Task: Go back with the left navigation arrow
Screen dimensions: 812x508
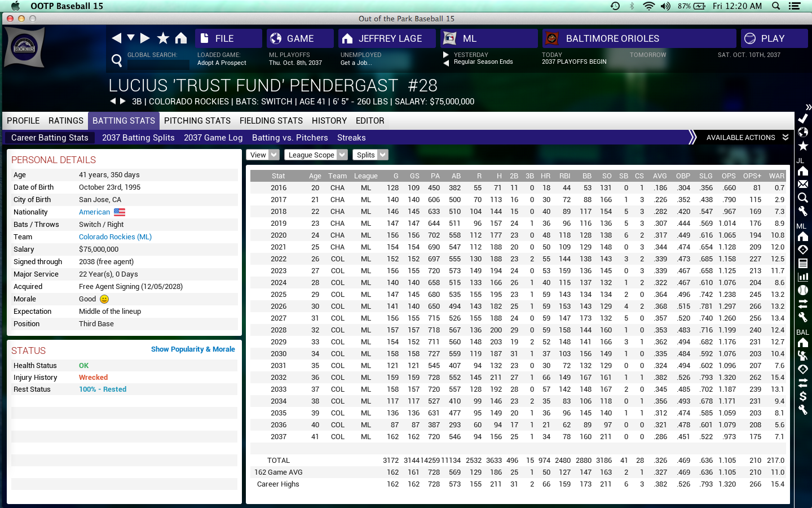Action: point(117,38)
